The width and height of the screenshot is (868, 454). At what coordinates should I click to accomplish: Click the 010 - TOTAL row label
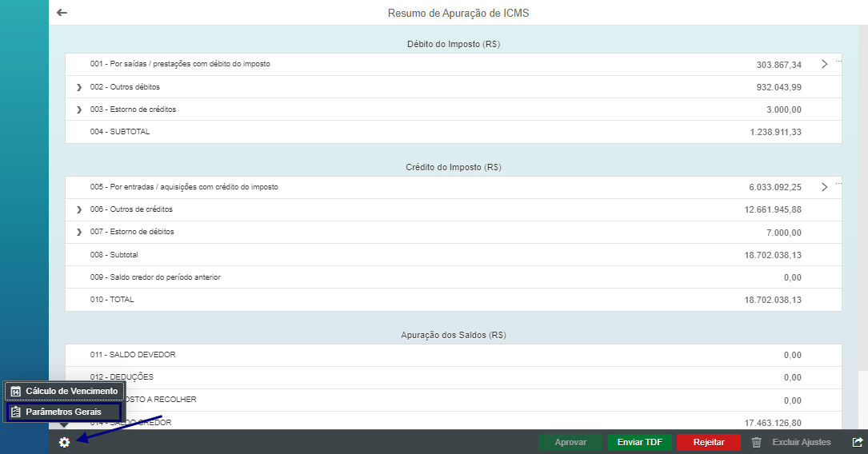point(112,300)
